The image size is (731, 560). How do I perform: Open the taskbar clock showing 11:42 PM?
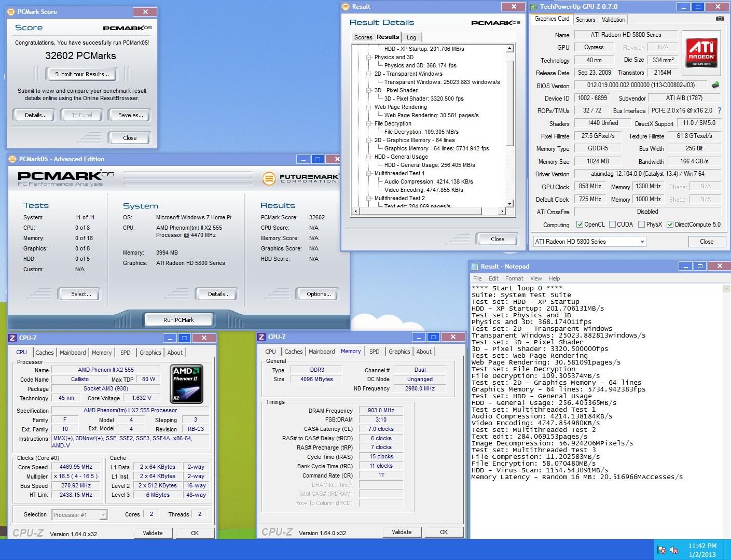tap(702, 550)
